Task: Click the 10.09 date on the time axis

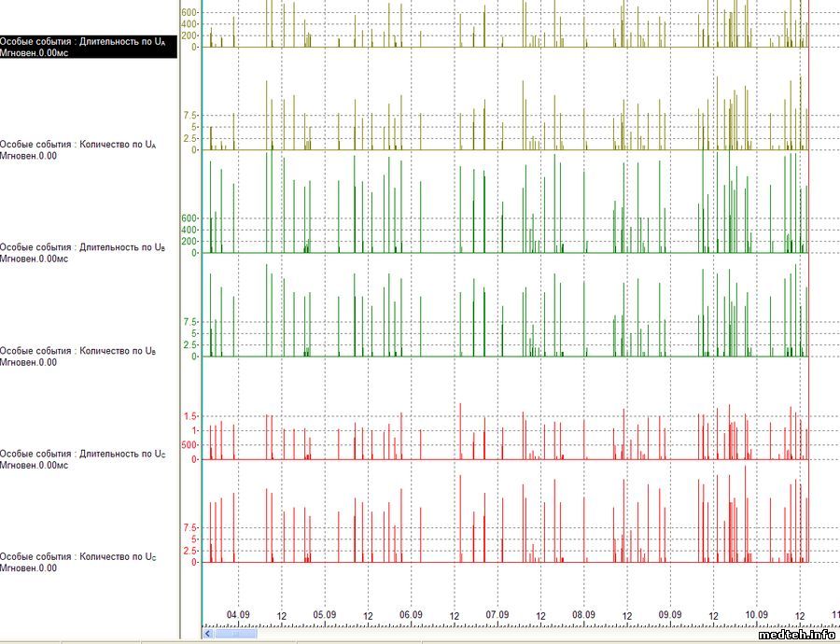Action: click(x=757, y=615)
